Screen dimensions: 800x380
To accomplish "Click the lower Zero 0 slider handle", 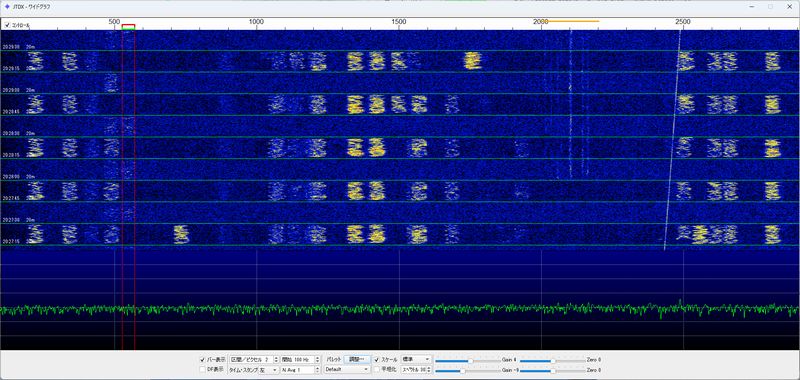I will tap(553, 371).
